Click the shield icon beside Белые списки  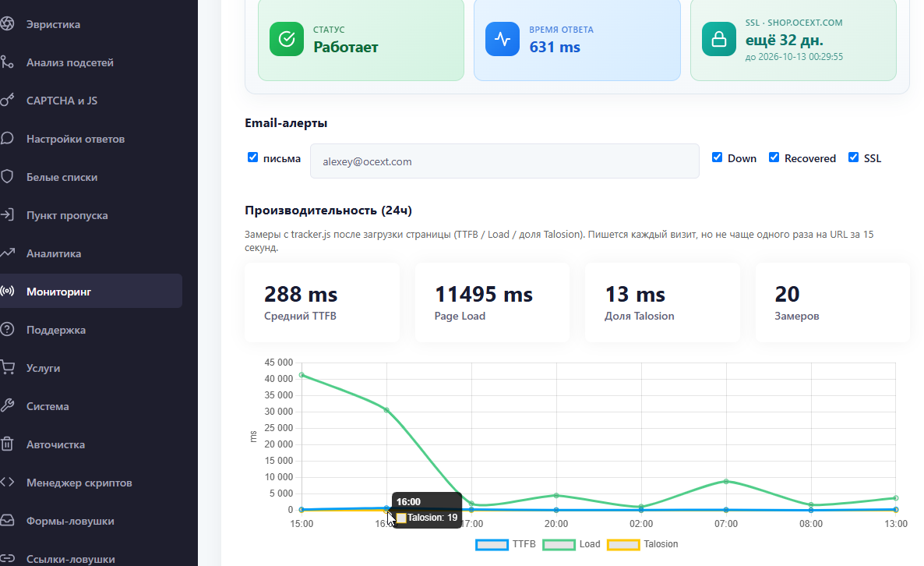[7, 177]
